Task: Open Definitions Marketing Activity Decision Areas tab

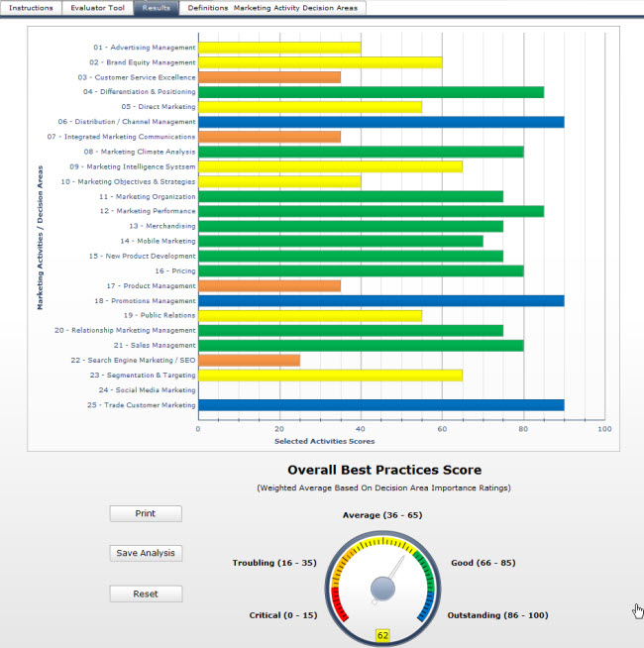Action: pos(272,8)
